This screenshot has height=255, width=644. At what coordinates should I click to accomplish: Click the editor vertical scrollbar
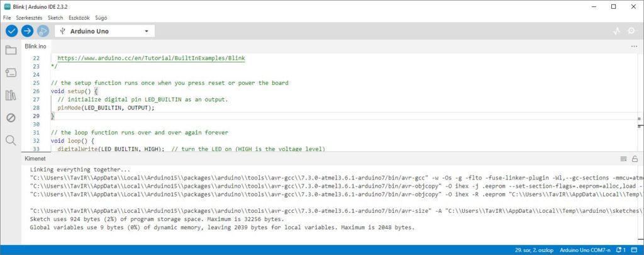pyautogui.click(x=640, y=103)
